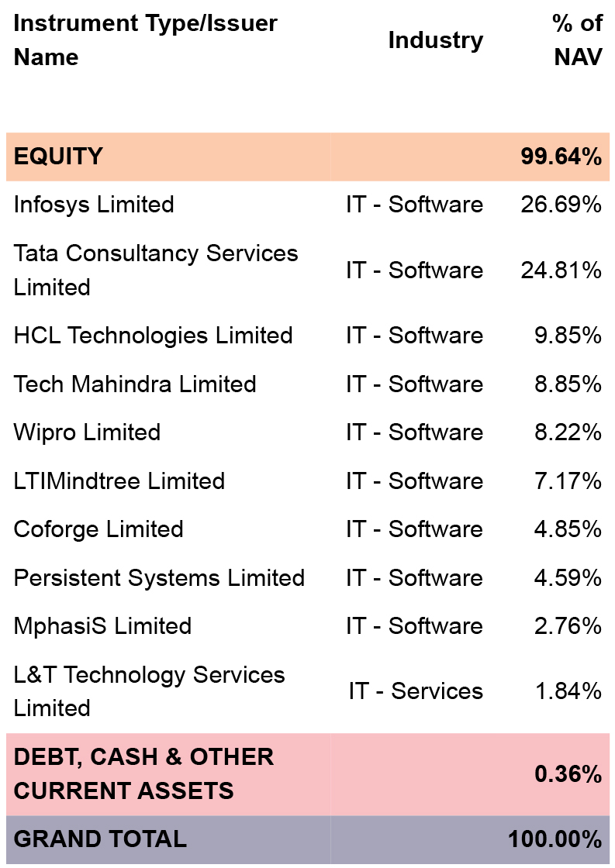615x868 pixels.
Task: Click the Tata Consultancy Services Limited name
Action: click(156, 270)
